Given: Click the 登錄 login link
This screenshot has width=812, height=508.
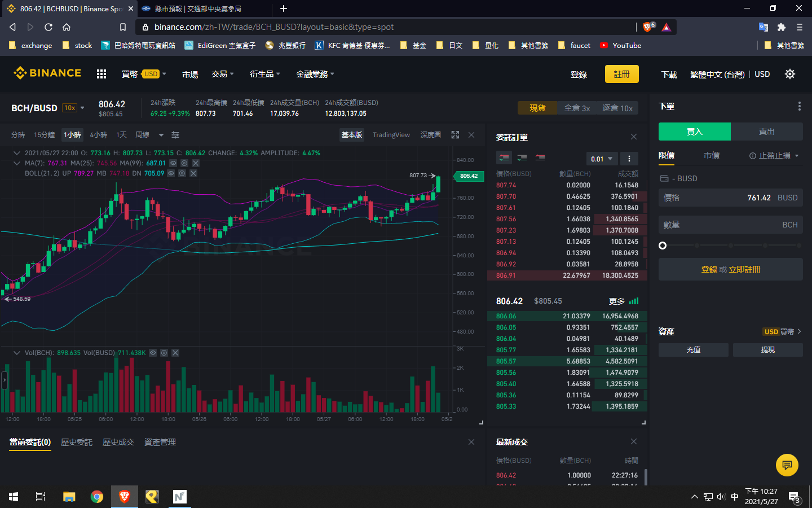Looking at the screenshot, I should coord(579,75).
